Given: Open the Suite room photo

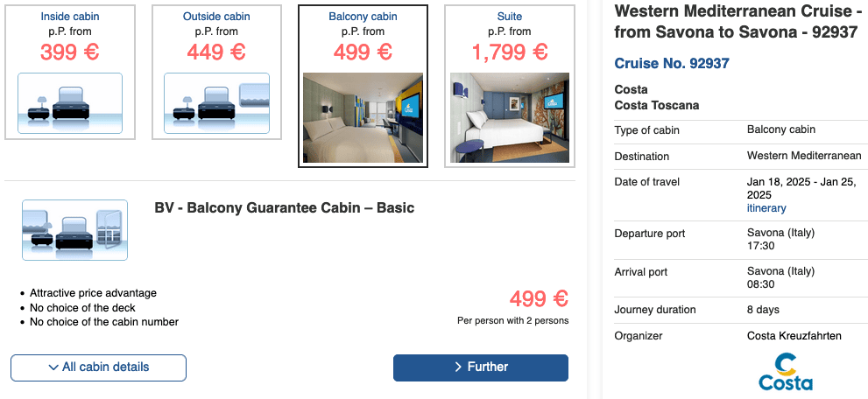Looking at the screenshot, I should tap(509, 117).
